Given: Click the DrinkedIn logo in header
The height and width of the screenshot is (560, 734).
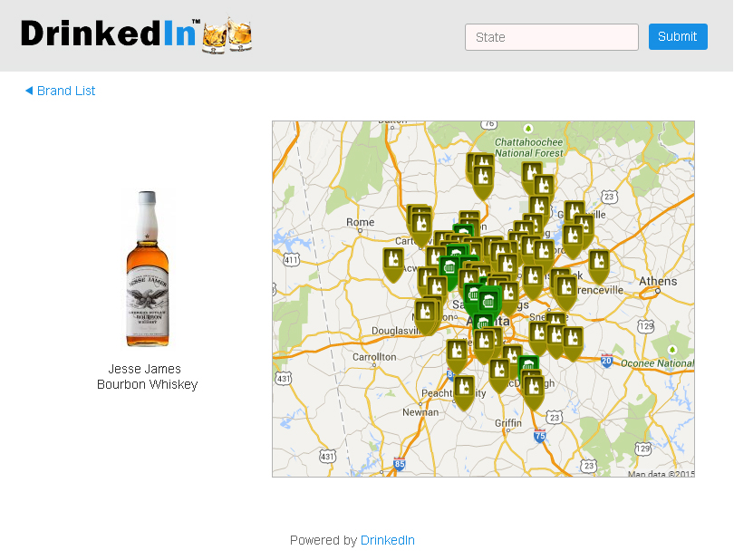Looking at the screenshot, I should (x=136, y=34).
